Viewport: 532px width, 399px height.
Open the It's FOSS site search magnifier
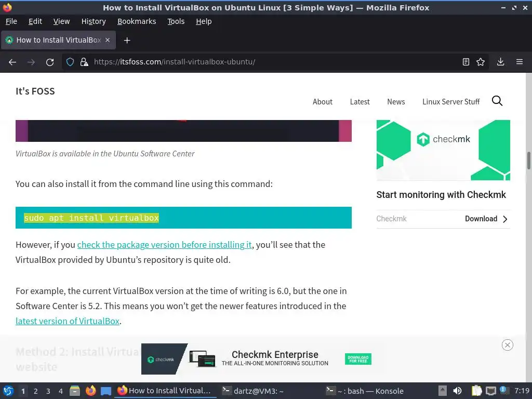click(x=497, y=101)
